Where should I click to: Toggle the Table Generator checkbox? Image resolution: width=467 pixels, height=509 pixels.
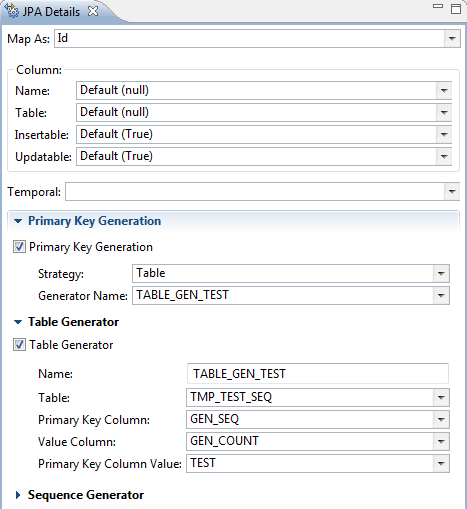pyautogui.click(x=19, y=345)
